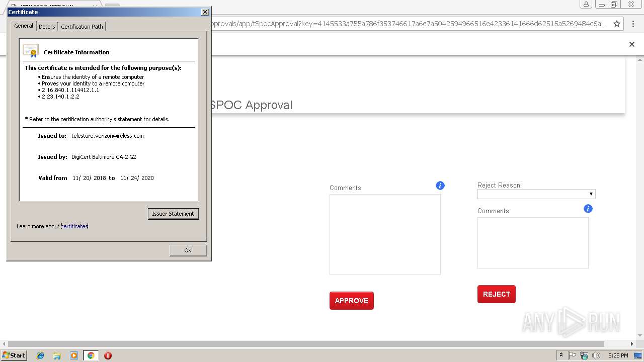Bookmark this page with the star icon
The image size is (644, 362).
617,24
